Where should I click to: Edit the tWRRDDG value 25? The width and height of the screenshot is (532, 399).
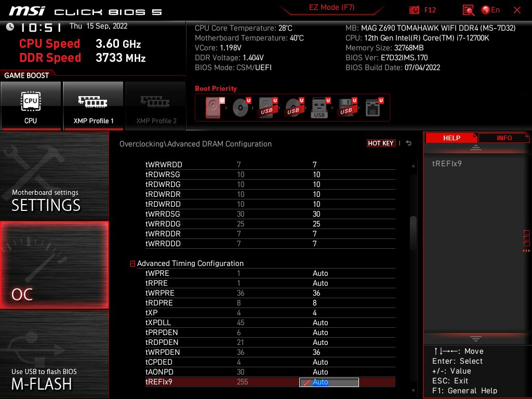pyautogui.click(x=316, y=224)
